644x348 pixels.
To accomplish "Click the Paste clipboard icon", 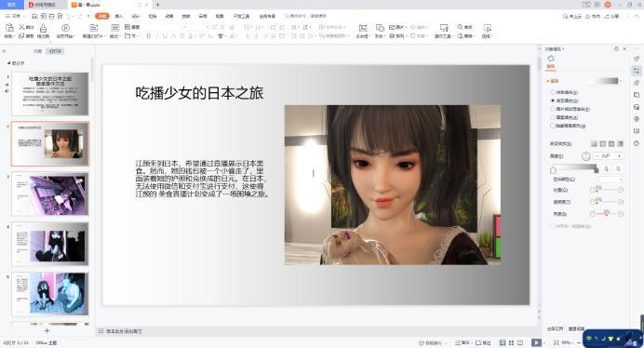I will click(x=9, y=28).
